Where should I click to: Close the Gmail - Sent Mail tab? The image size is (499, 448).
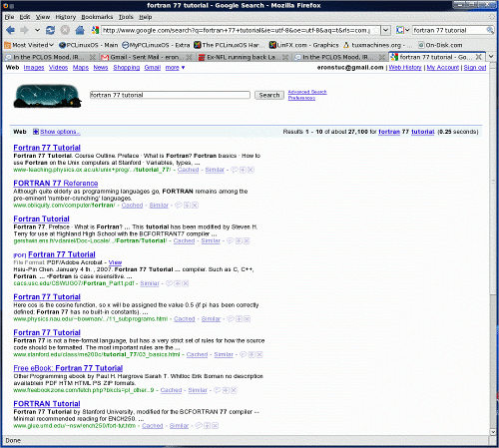189,57
